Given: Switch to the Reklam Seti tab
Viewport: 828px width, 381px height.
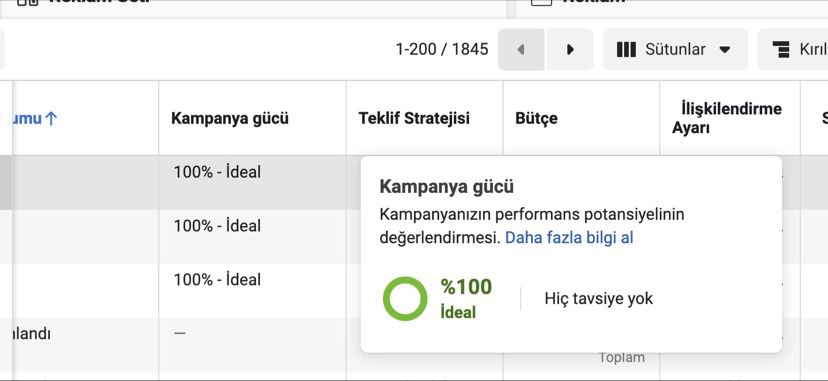Looking at the screenshot, I should pos(83,1).
